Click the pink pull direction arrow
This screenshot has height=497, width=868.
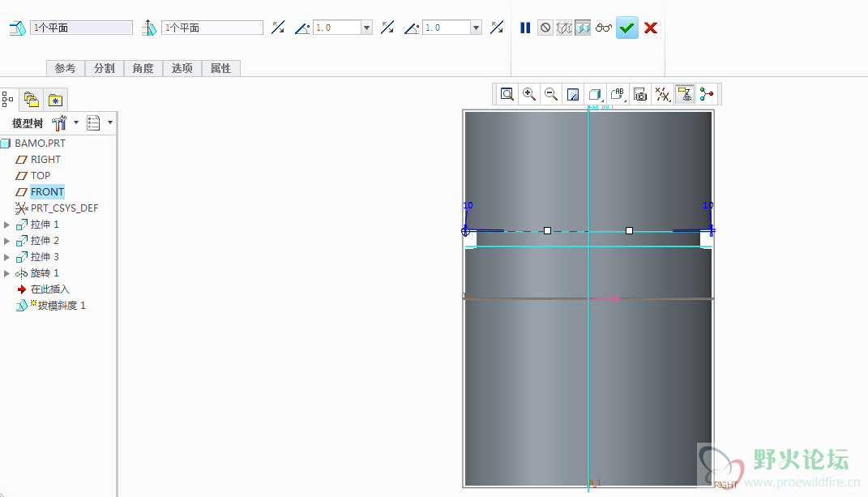tap(605, 298)
